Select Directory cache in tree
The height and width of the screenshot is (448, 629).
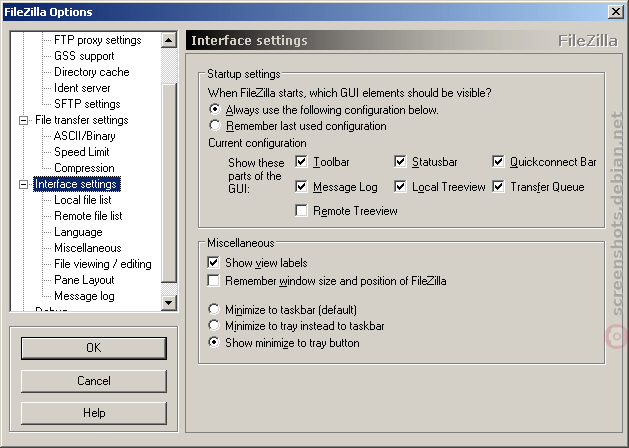click(92, 72)
